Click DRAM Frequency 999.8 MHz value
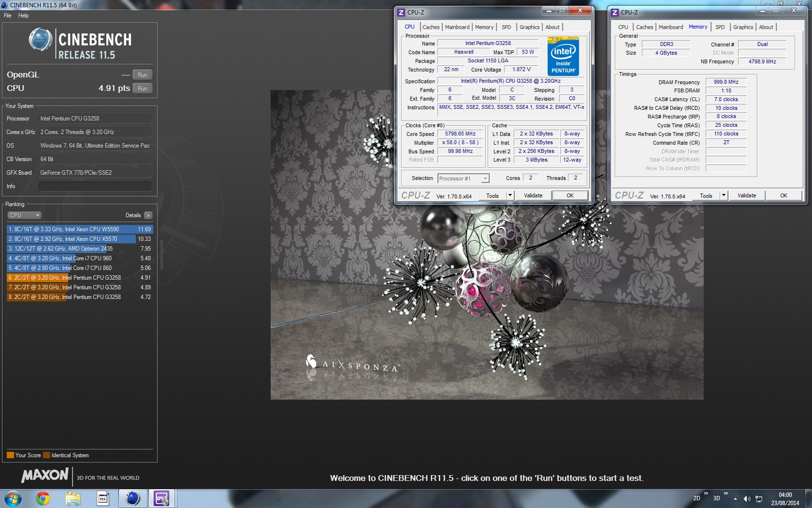Viewport: 812px width, 508px height. pos(726,82)
